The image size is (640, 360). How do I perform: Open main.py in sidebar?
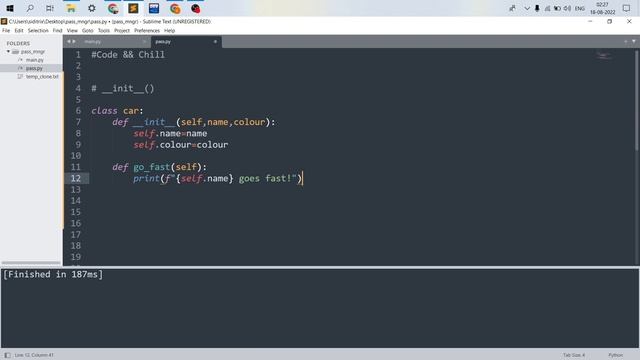click(x=35, y=60)
